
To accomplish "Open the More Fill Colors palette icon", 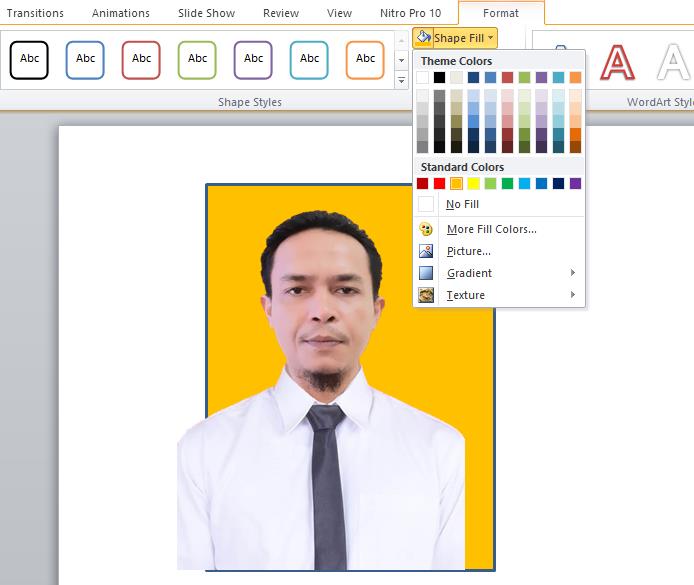I will pos(426,229).
